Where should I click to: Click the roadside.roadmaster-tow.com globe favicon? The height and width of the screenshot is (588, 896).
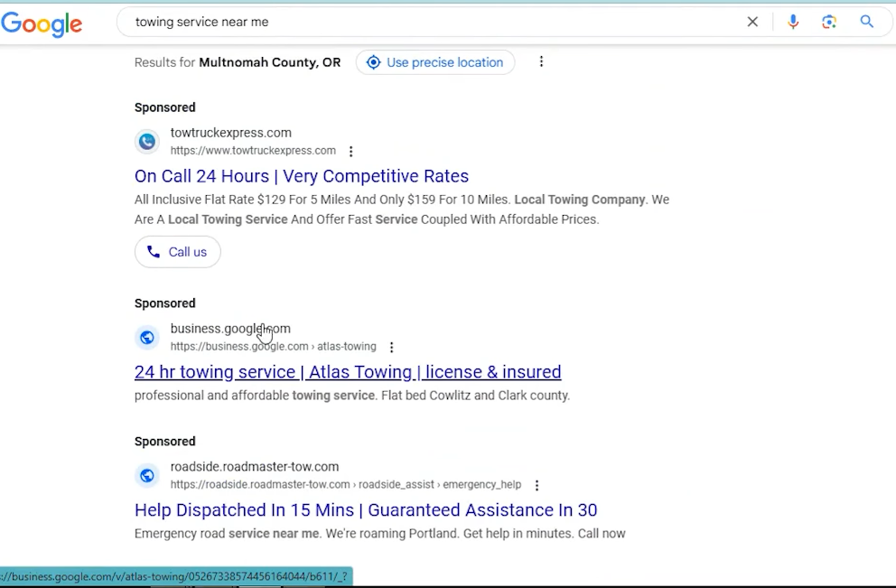(147, 475)
